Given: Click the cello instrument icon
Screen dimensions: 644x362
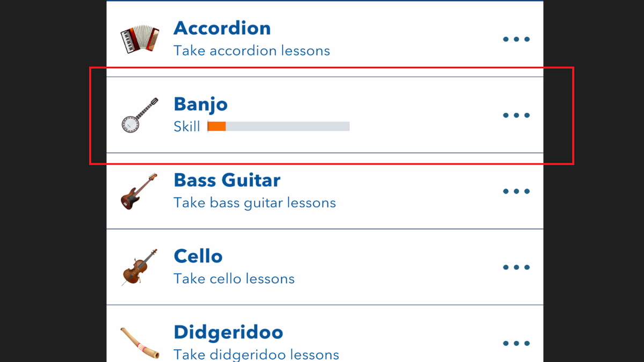Looking at the screenshot, I should pyautogui.click(x=140, y=267).
